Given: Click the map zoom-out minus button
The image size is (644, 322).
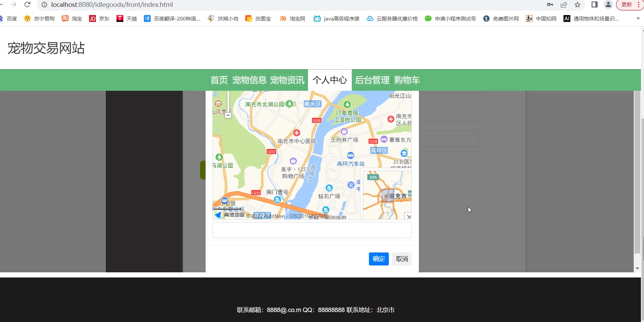Looking at the screenshot, I should (228, 115).
